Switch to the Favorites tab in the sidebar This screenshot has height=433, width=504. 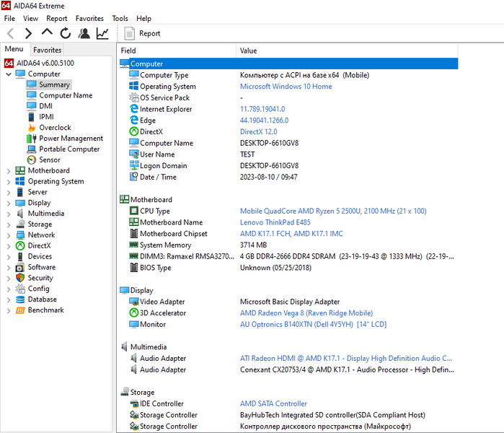pyautogui.click(x=48, y=50)
